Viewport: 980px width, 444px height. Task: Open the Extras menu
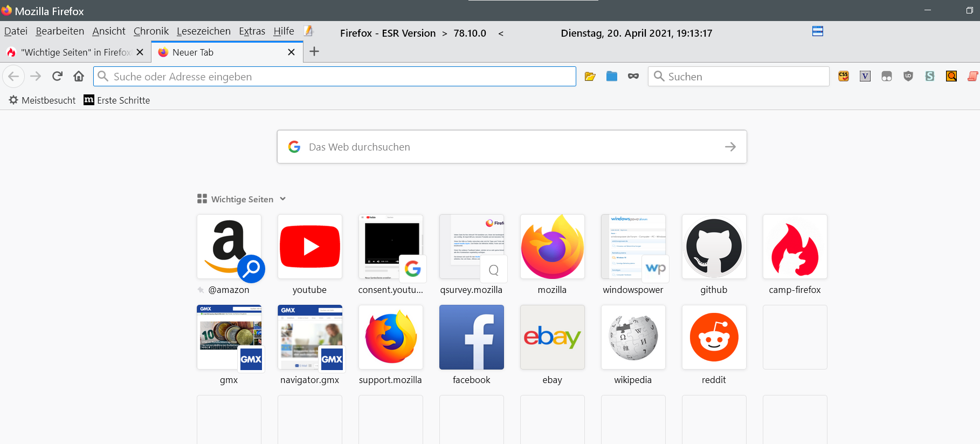tap(252, 31)
